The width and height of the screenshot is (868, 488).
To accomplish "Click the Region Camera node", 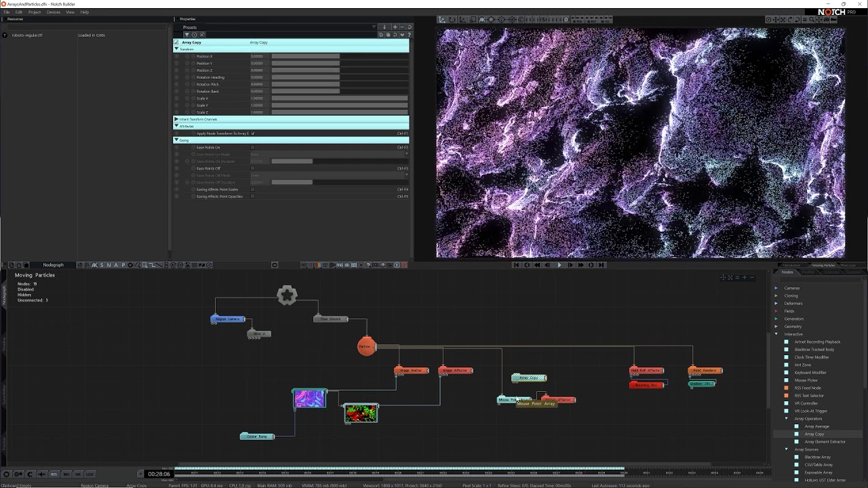I will pos(228,319).
